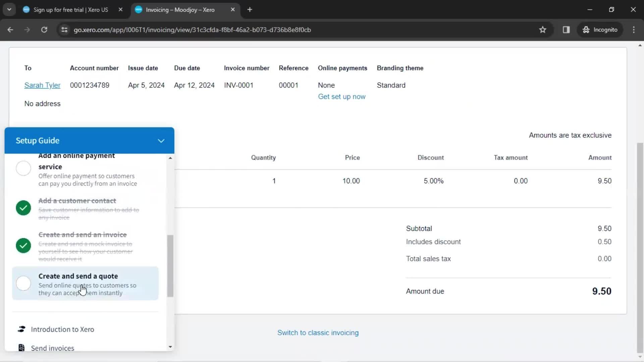Toggle the Add a customer contact checkmark
The width and height of the screenshot is (644, 362).
tap(23, 208)
